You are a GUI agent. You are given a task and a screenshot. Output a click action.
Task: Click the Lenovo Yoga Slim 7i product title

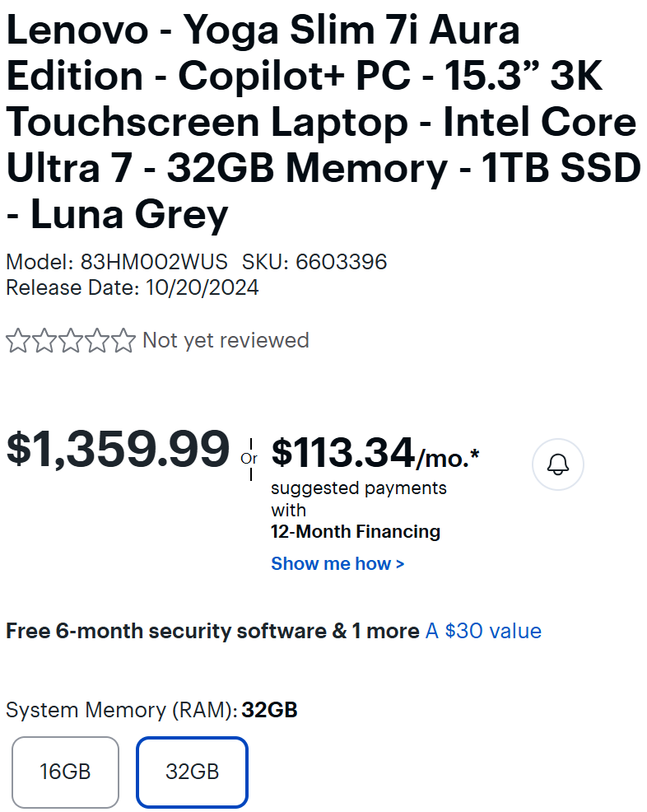(x=321, y=123)
